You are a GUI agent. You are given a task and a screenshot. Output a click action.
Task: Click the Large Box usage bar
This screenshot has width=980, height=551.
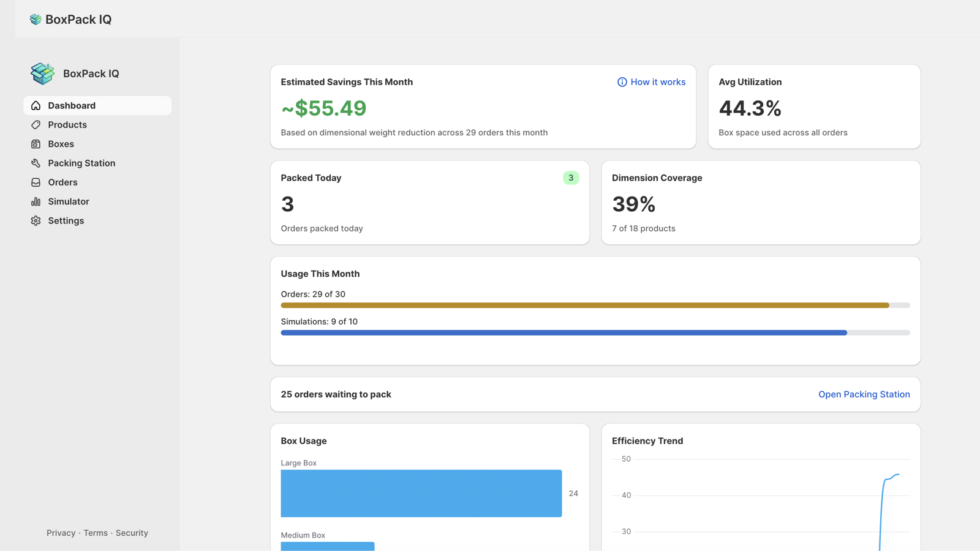421,493
